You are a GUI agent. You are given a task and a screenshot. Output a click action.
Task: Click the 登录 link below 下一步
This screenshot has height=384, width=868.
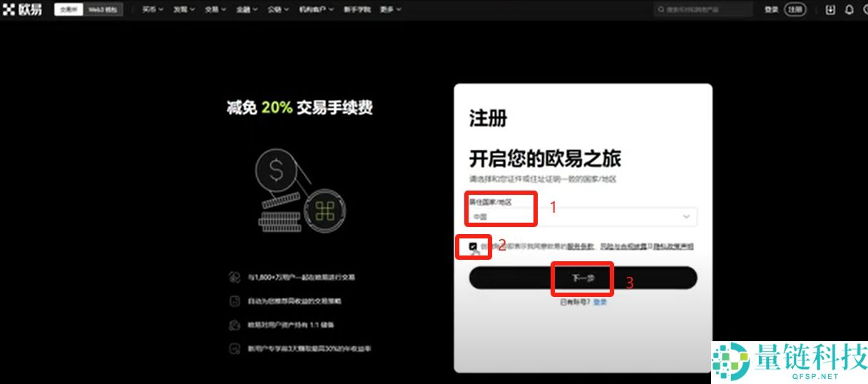click(x=600, y=302)
